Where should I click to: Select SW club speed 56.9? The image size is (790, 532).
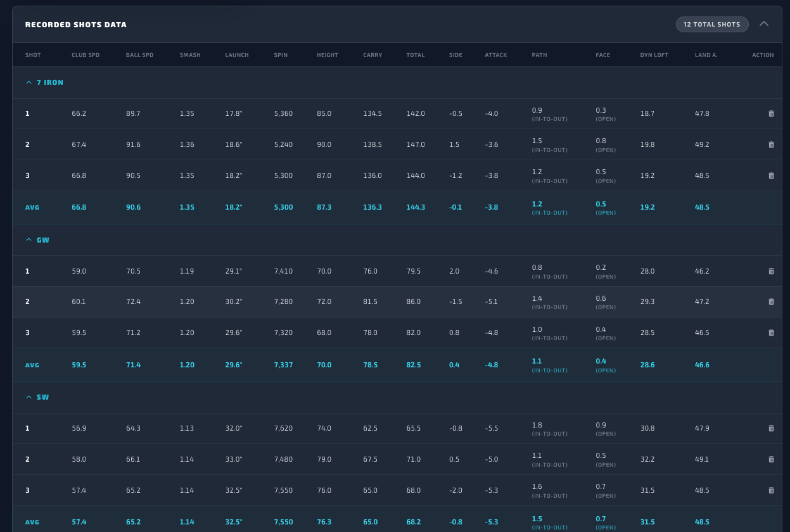point(79,428)
